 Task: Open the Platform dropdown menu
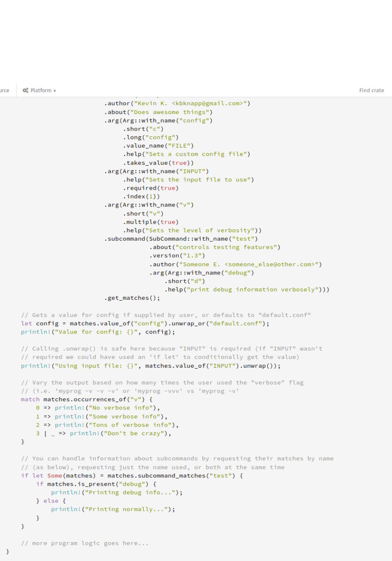point(39,90)
